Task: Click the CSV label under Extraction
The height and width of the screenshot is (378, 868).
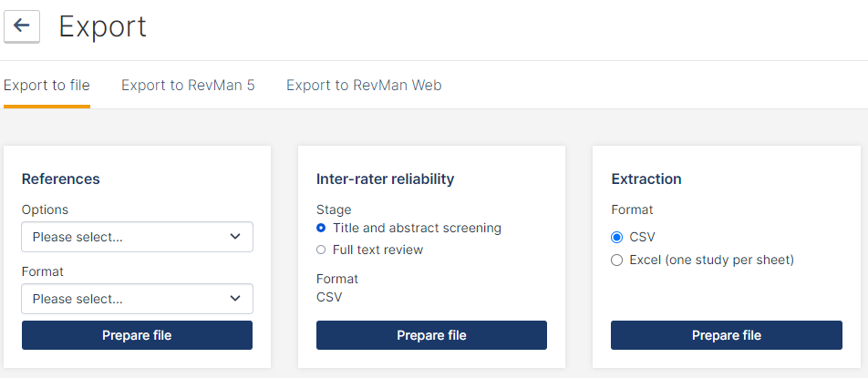Action: [x=642, y=238]
